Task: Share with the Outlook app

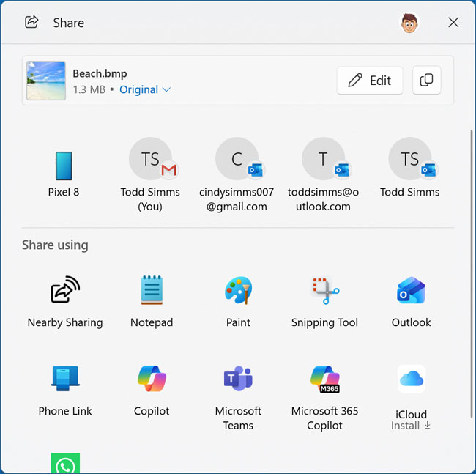Action: [411, 292]
